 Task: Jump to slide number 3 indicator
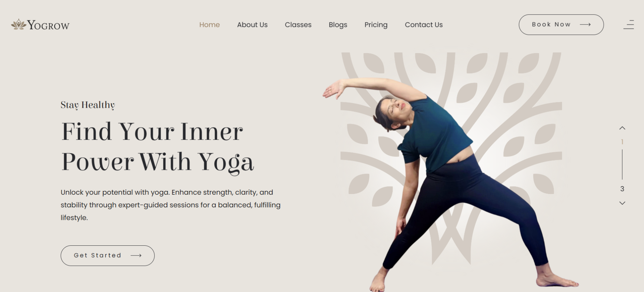[622, 189]
